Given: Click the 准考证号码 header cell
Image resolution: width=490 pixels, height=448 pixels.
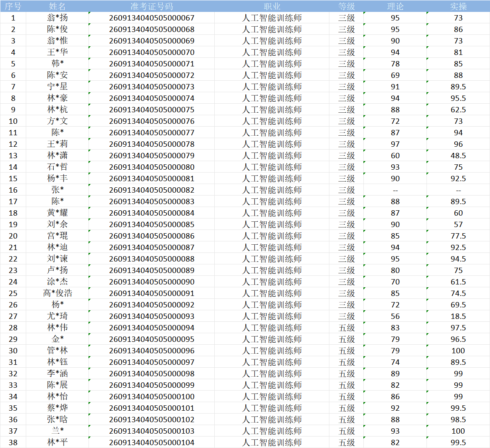Looking at the screenshot, I should (x=152, y=6).
